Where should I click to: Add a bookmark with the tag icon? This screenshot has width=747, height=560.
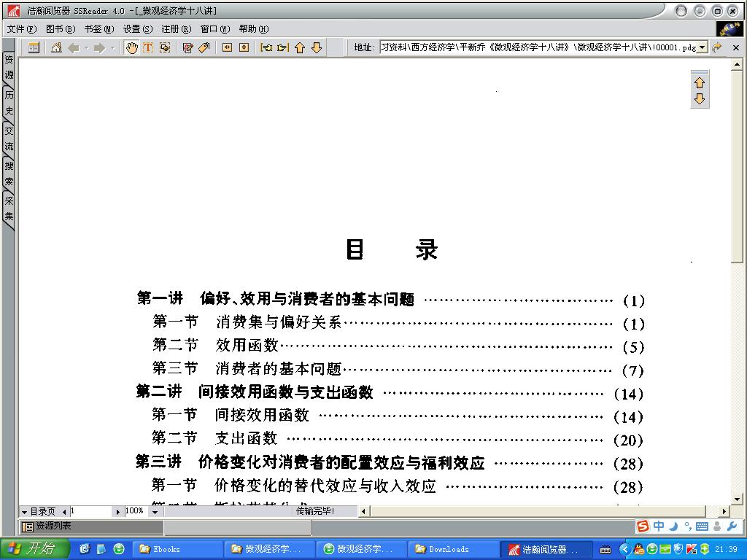(x=204, y=47)
